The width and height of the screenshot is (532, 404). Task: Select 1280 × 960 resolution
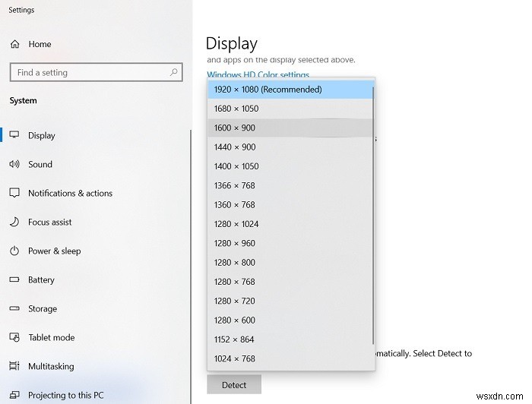(x=290, y=243)
